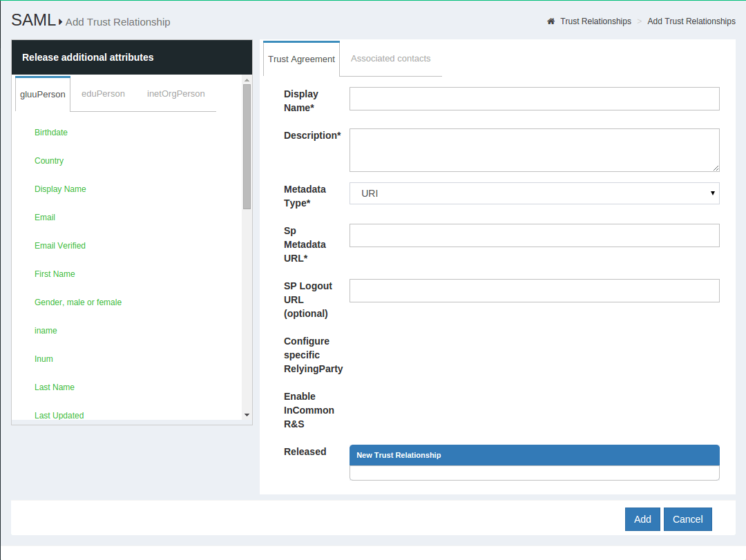Click the Cancel button
Screen dimensions: 746x560
pos(687,519)
